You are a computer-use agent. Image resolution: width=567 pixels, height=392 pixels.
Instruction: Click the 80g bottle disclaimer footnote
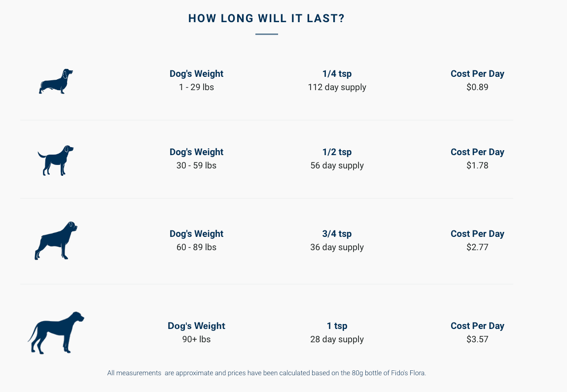coord(266,373)
